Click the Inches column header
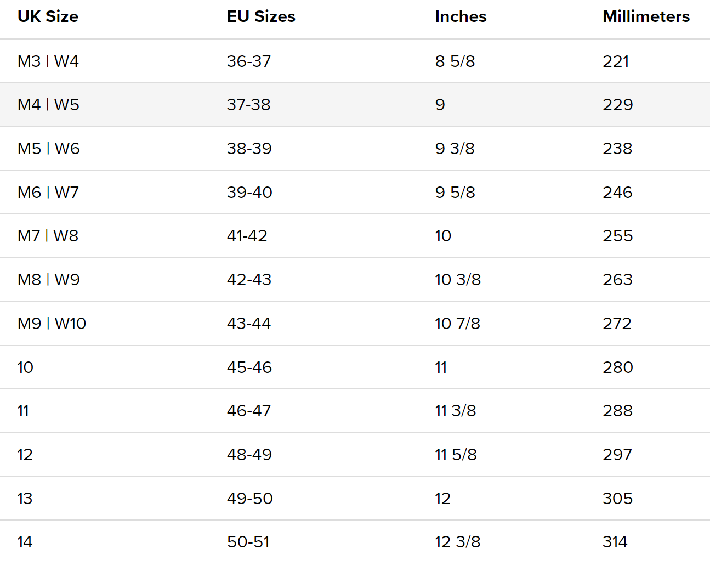 (461, 16)
